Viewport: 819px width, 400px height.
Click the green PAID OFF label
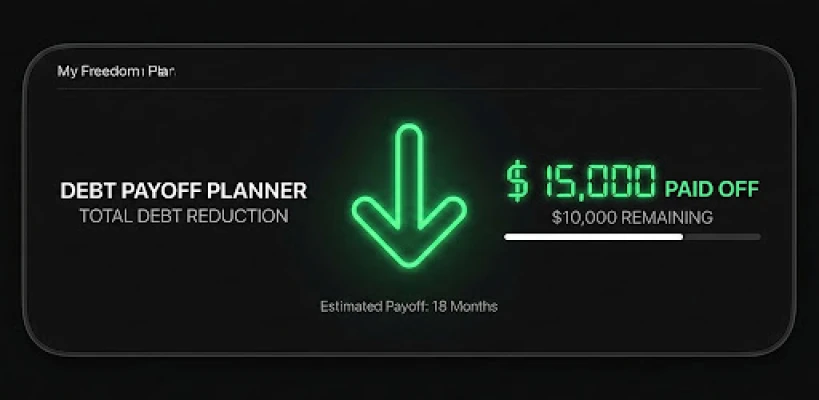[x=712, y=188]
